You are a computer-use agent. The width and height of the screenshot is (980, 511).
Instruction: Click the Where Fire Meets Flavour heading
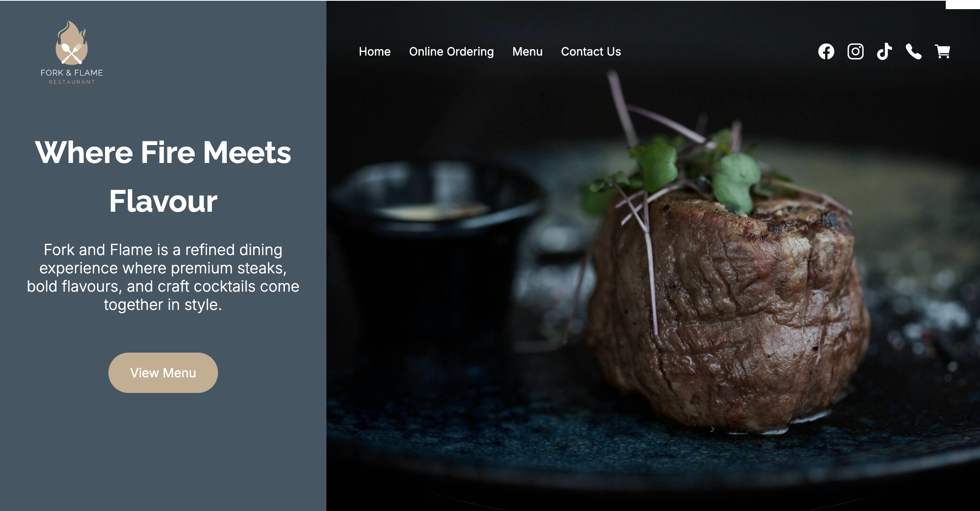click(163, 176)
